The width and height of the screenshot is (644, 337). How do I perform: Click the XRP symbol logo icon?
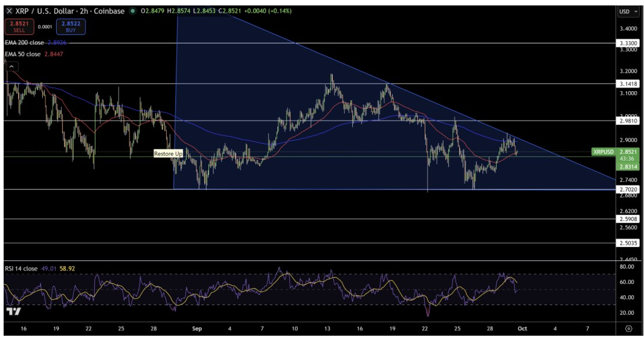coord(8,11)
